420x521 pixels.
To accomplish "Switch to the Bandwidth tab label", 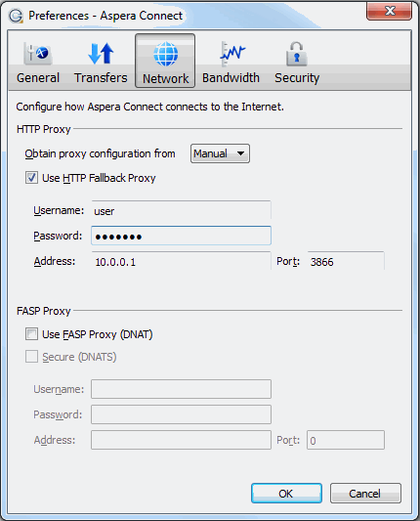I will click(x=231, y=78).
